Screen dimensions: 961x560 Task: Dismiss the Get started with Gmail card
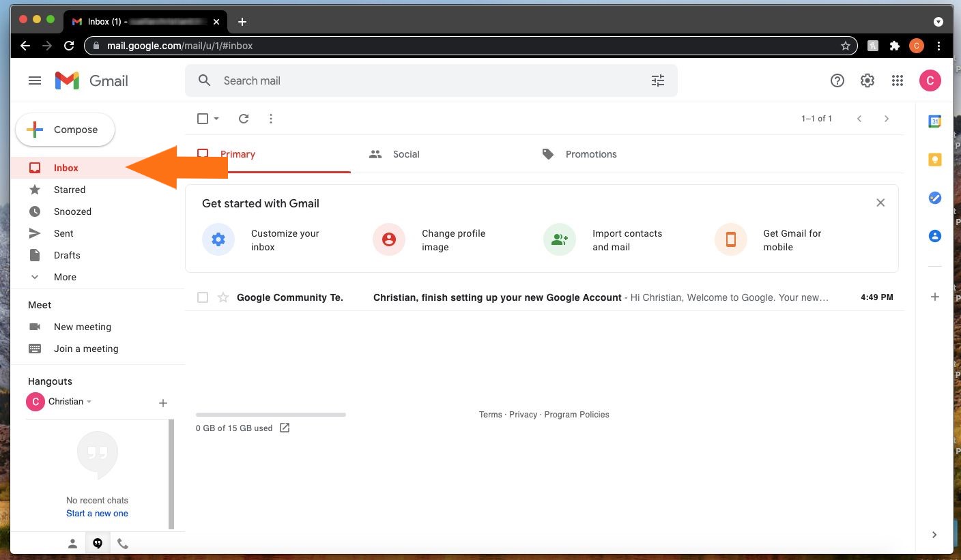coord(880,203)
